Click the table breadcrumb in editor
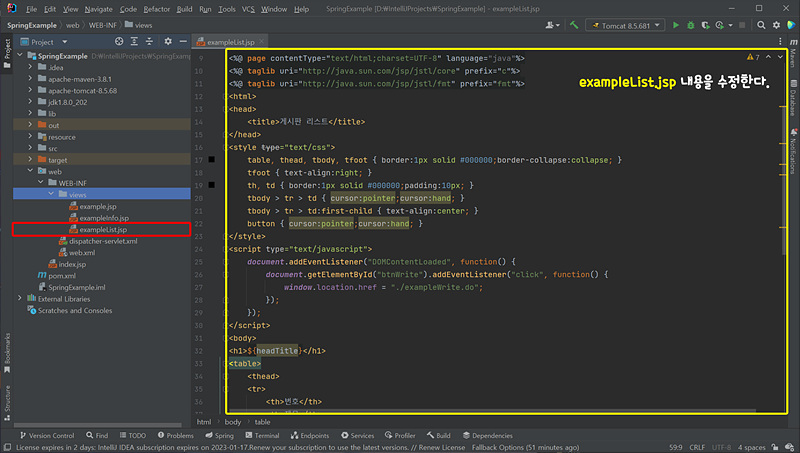Screen dimensions: 800x453 262,422
